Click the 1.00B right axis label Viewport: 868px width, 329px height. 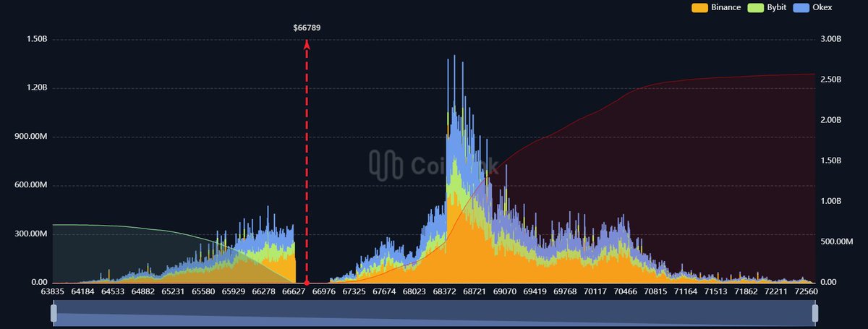click(830, 202)
